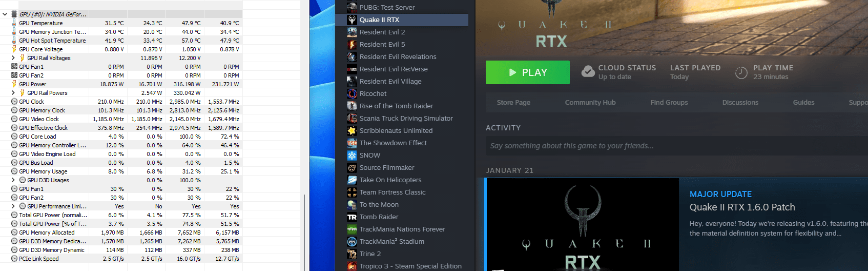Click the GPU Bus Load row label
868x271 pixels.
(36, 163)
